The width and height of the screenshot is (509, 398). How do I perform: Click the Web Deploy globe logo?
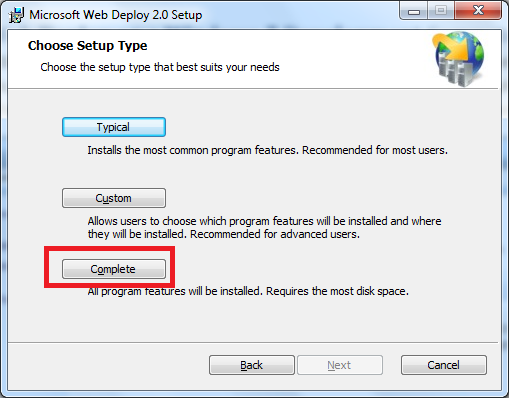[459, 59]
